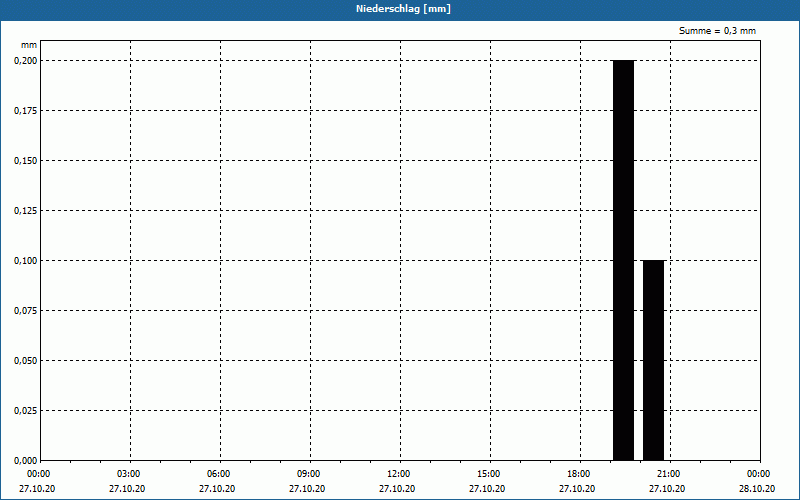Click the 18:00 time axis label
The width and height of the screenshot is (800, 500).
(579, 474)
